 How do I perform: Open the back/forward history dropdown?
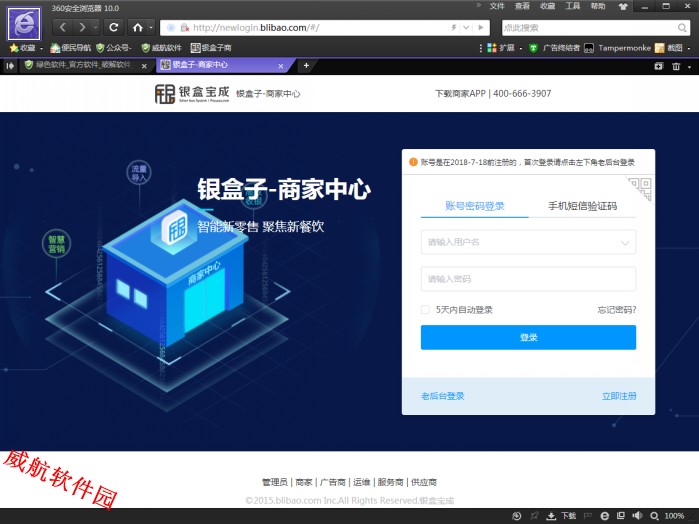[x=95, y=28]
